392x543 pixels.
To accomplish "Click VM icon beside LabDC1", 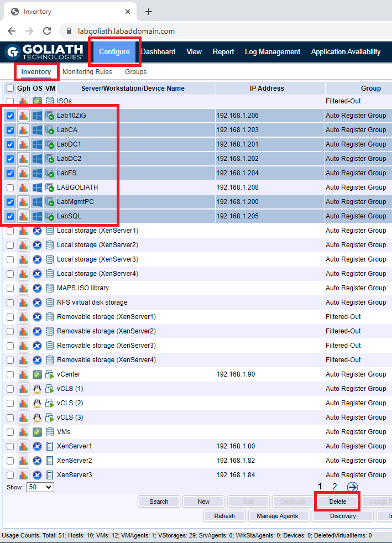I will [x=50, y=144].
